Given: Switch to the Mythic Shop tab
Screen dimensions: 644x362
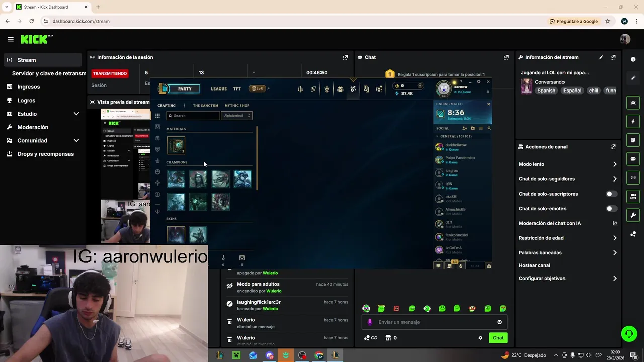Looking at the screenshot, I should 237,106.
